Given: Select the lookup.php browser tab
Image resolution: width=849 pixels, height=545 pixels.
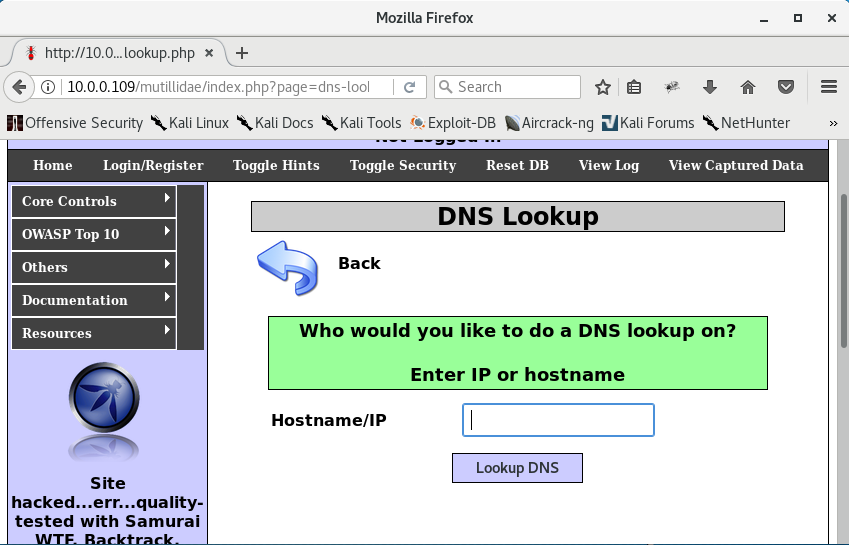Looking at the screenshot, I should coord(119,53).
